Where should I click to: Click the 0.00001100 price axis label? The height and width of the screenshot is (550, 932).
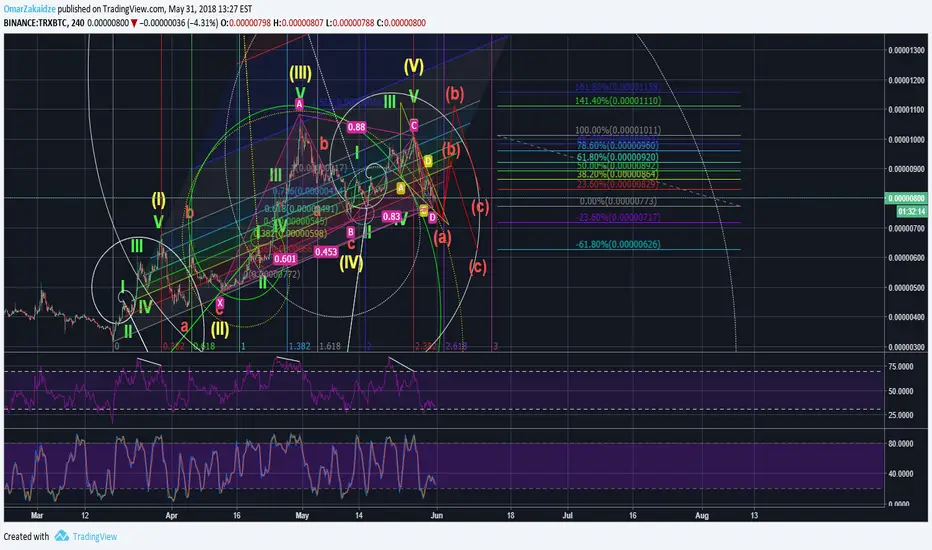point(906,110)
